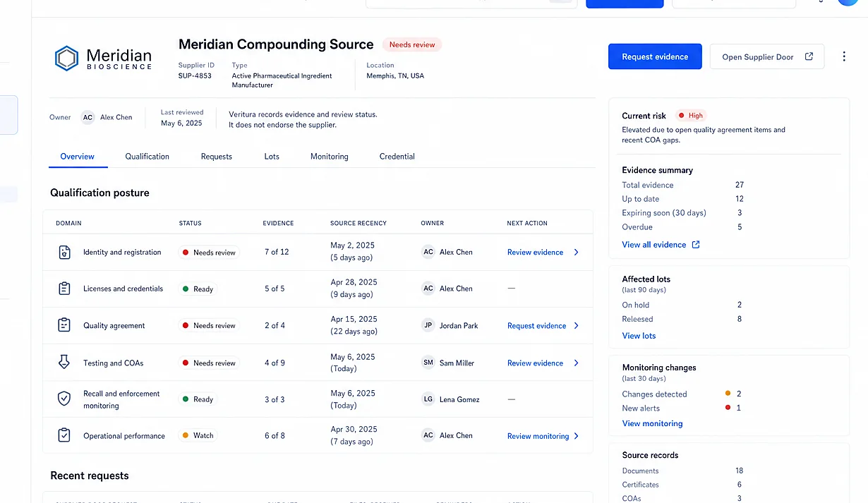Screen dimensions: 868x503
Task: Select the Overview tab
Action: click(x=78, y=157)
